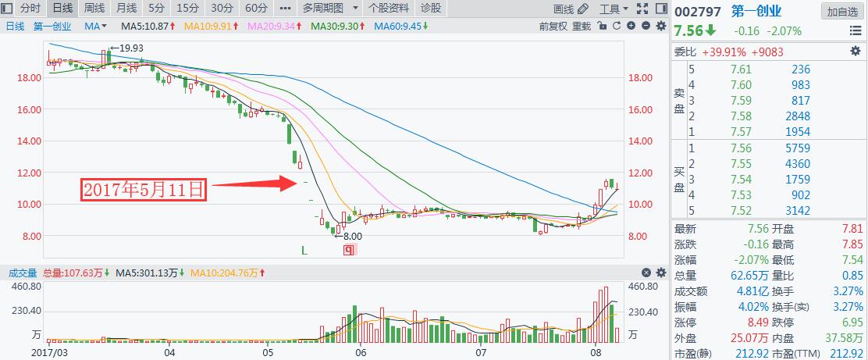Viewport: 868px width, 360px height.
Task: Click the L marker below the chart
Action: [304, 251]
